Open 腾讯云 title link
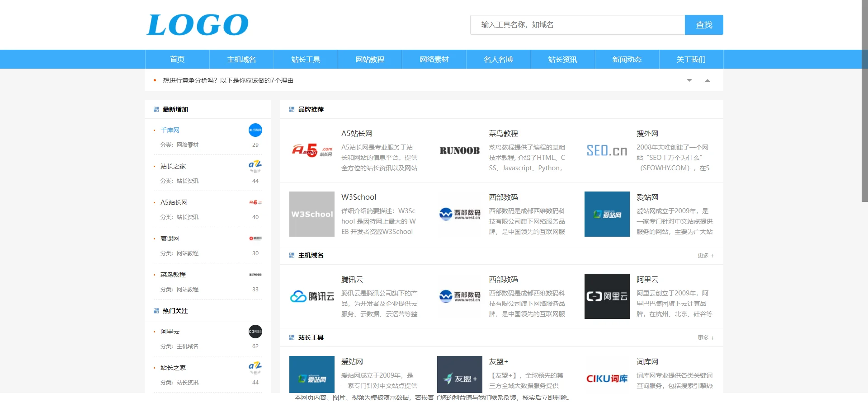Viewport: 868px width, 402px height. pyautogui.click(x=352, y=280)
